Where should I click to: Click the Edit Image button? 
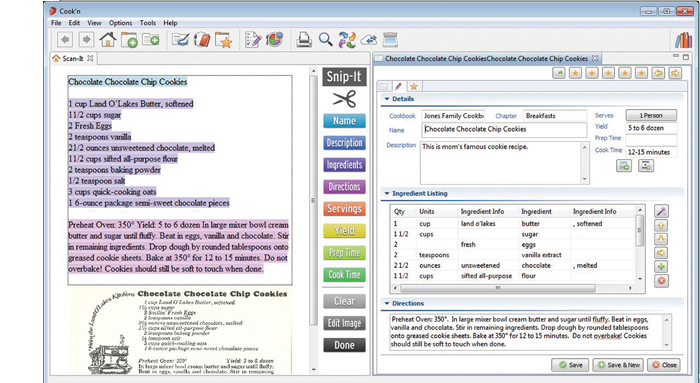[344, 323]
